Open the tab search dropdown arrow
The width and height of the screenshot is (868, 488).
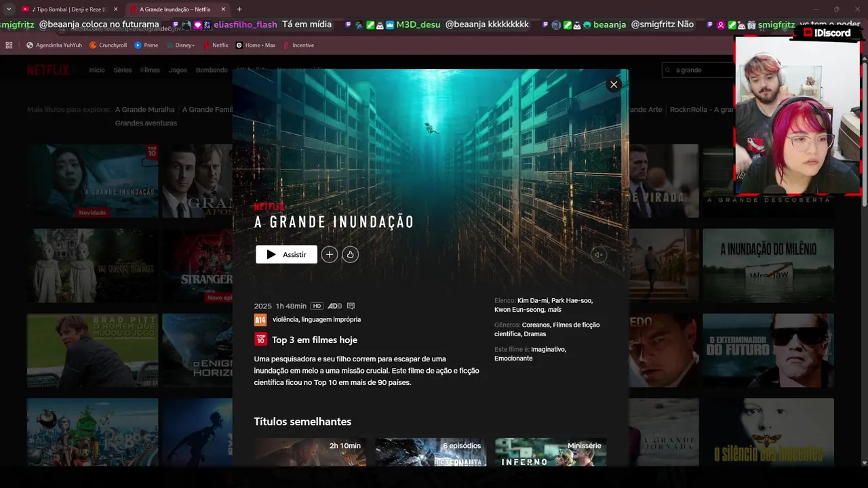(9, 9)
